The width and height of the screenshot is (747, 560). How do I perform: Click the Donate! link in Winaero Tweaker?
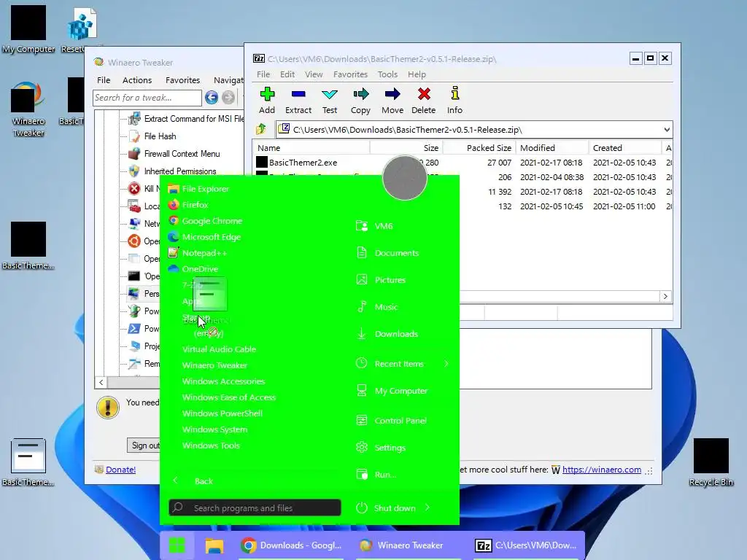tap(120, 470)
